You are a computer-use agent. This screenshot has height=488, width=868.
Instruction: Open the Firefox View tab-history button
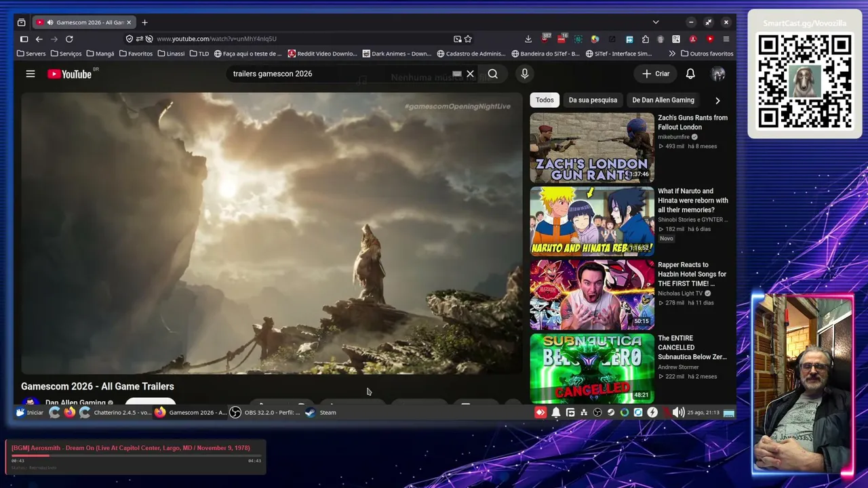pyautogui.click(x=21, y=22)
